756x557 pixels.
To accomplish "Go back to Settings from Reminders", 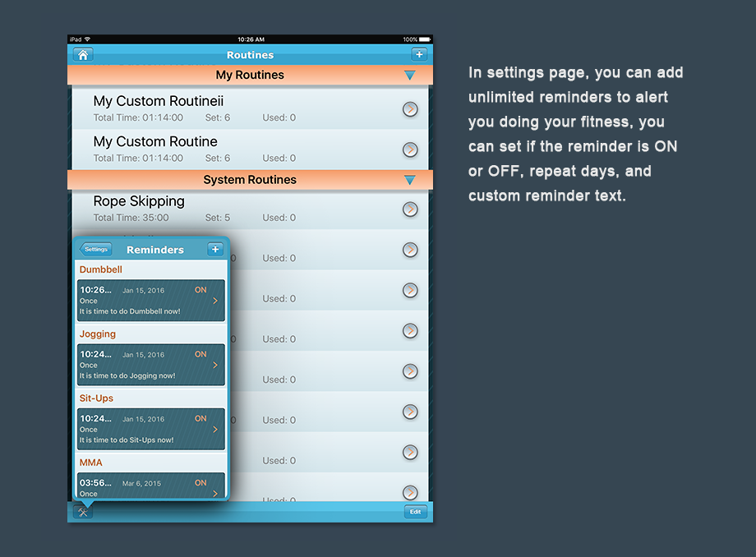I will 95,250.
